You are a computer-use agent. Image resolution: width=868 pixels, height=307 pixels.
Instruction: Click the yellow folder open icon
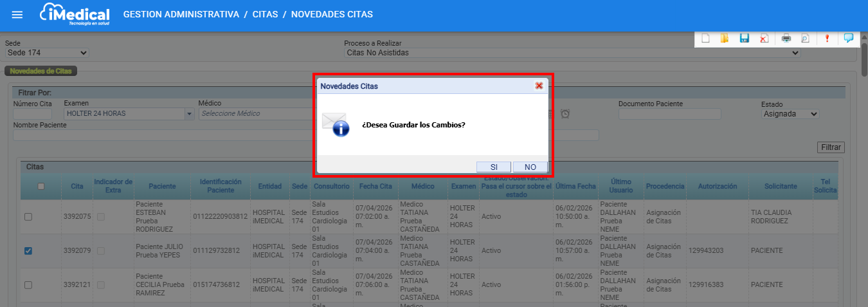point(725,39)
